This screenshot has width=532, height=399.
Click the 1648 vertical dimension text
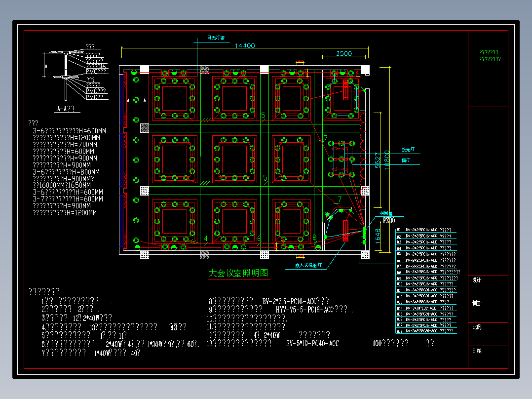coord(378,236)
